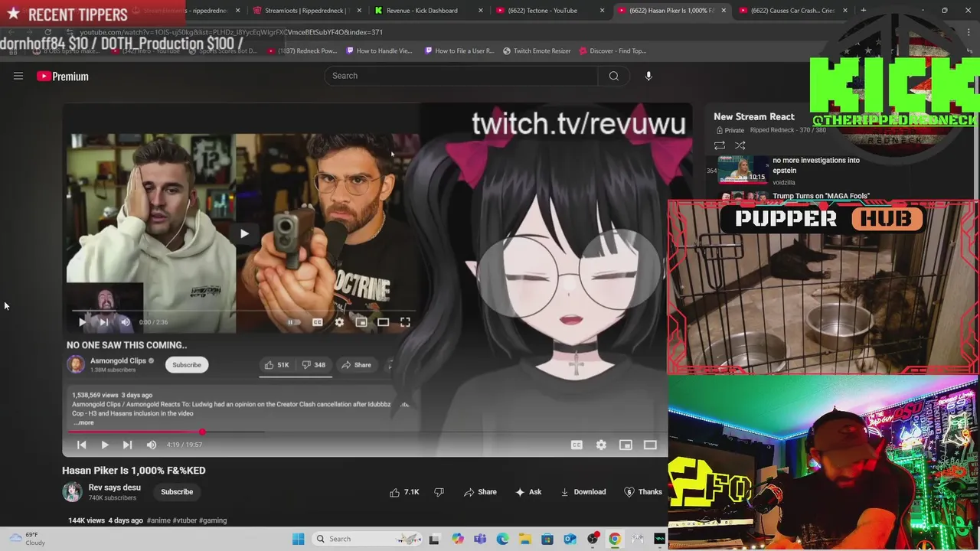Open Microsoft Store from the taskbar

pos(547,539)
